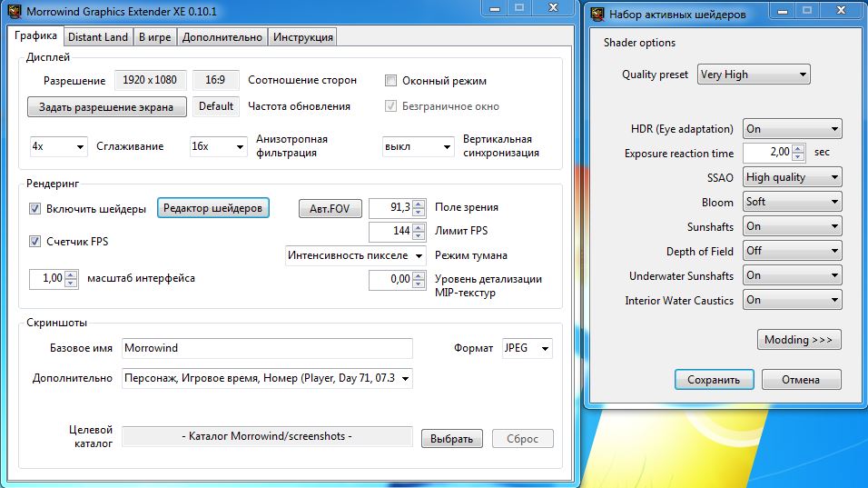The height and width of the screenshot is (488, 868).
Task: Open the Сглаживание 4x dropdown
Action: [58, 147]
